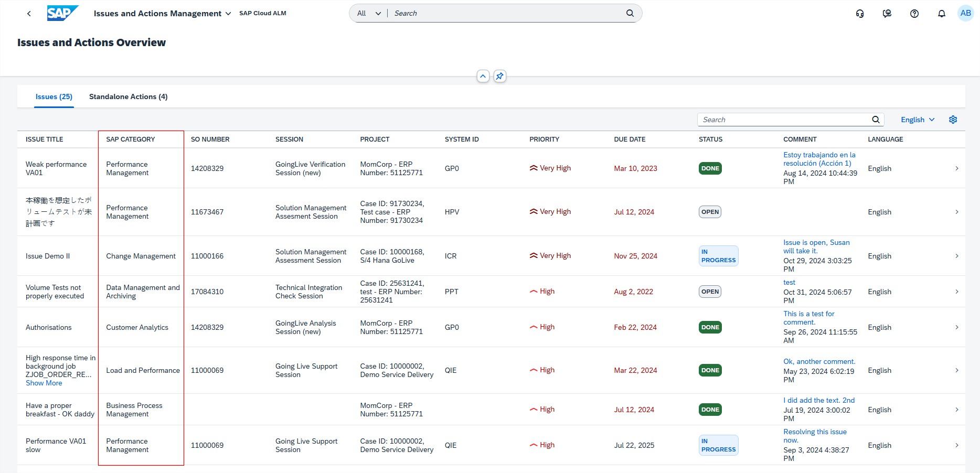Open the English language dropdown
The image size is (980, 473).
click(918, 120)
